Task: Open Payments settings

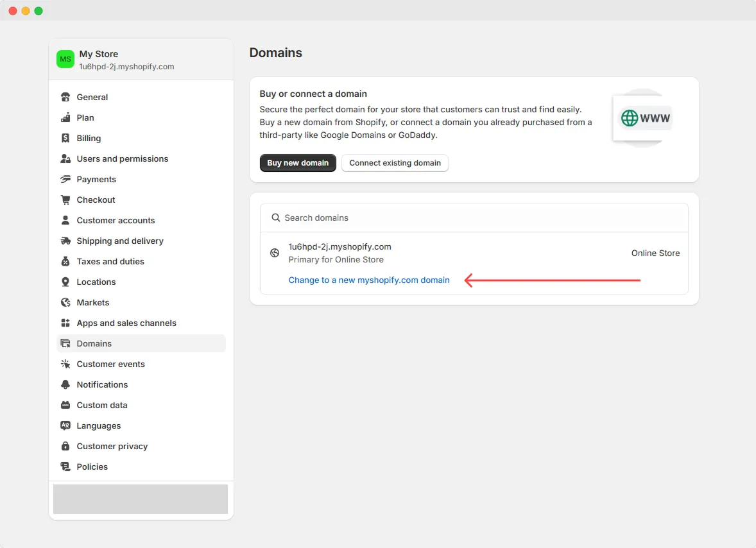Action: [x=96, y=180]
